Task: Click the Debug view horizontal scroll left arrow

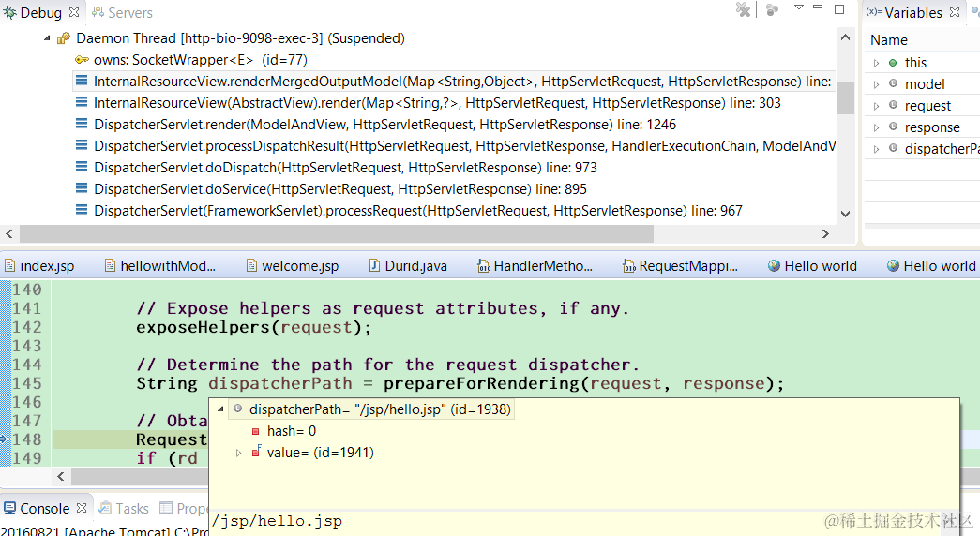Action: pos(9,233)
